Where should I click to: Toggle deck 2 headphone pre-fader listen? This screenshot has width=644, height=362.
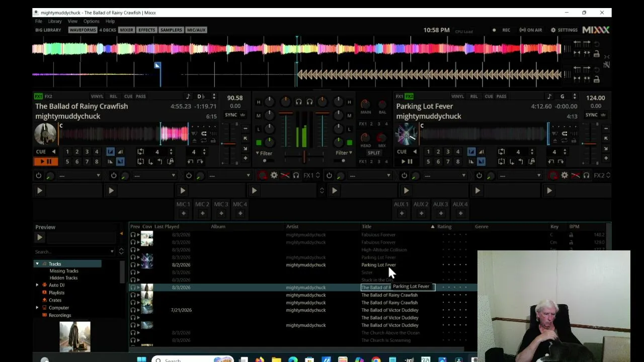(x=309, y=102)
